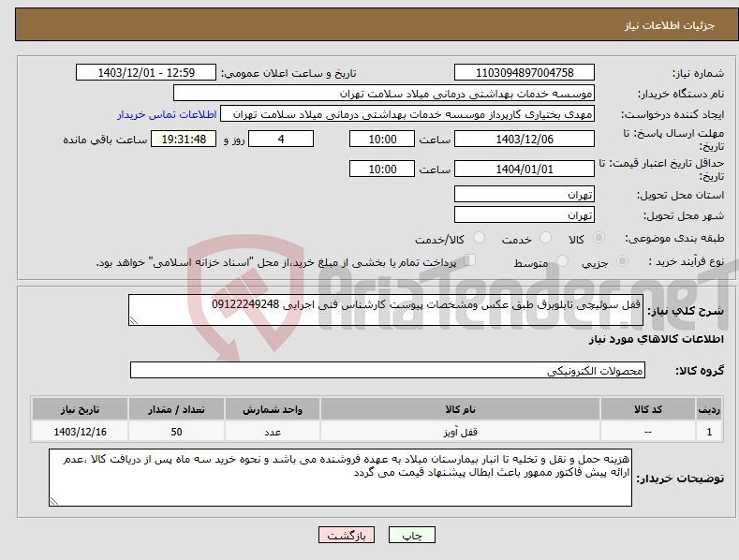This screenshot has width=739, height=560.
Task: Click the price validity date 1404/01/01
Action: tap(525, 169)
